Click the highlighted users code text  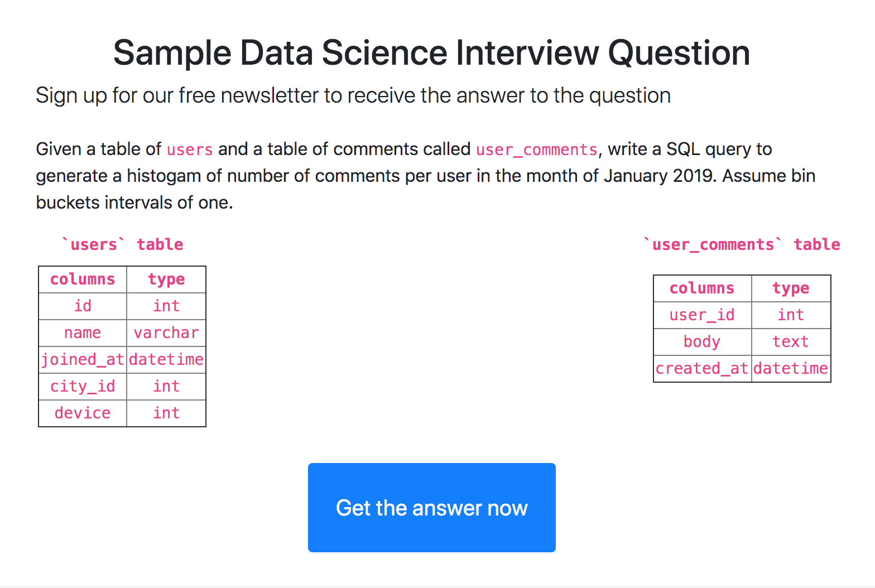(189, 149)
